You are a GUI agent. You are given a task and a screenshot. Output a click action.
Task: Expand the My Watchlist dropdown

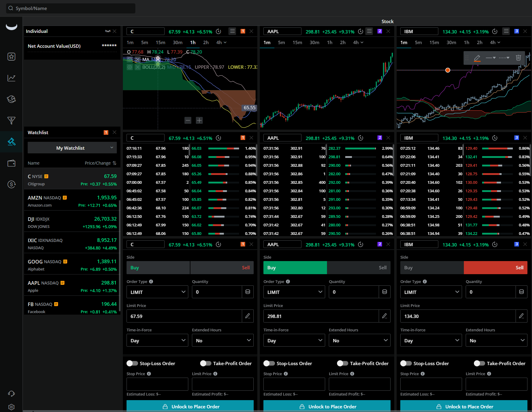[x=72, y=148]
